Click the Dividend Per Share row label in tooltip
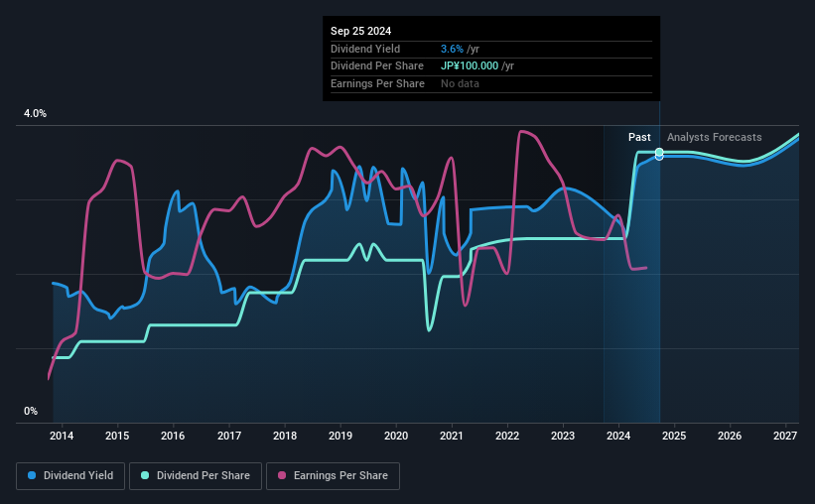This screenshot has height=504, width=815. click(x=377, y=66)
